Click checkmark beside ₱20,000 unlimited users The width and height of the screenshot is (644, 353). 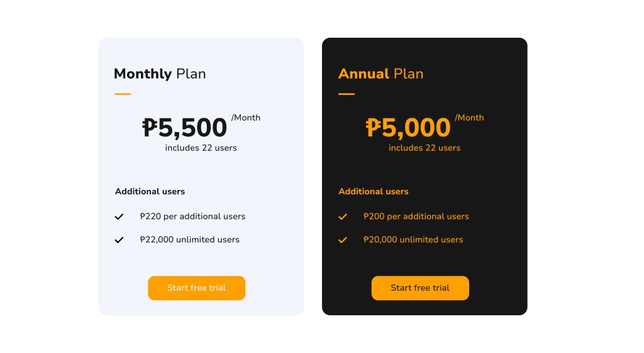click(x=343, y=240)
